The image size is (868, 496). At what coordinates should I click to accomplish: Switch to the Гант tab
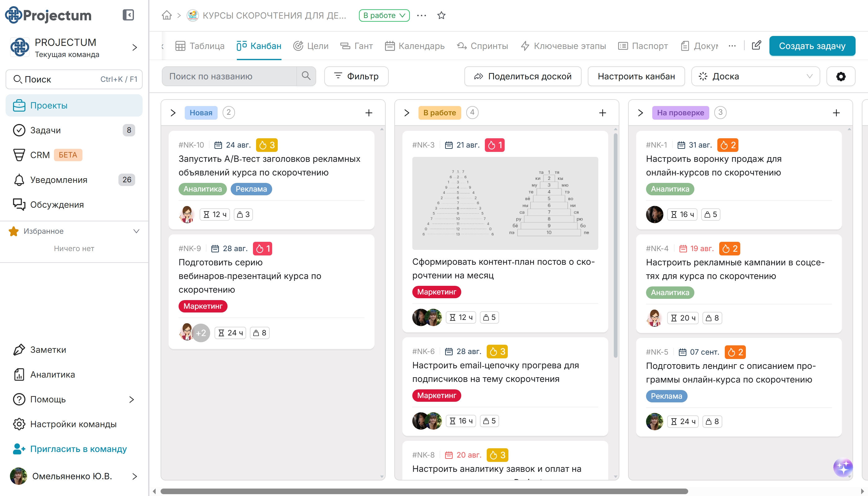356,46
